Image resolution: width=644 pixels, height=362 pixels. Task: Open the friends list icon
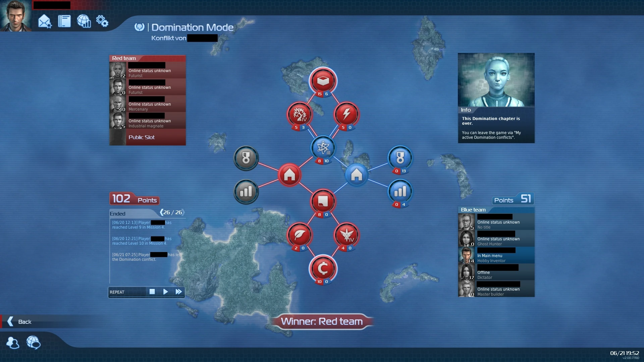pyautogui.click(x=13, y=343)
